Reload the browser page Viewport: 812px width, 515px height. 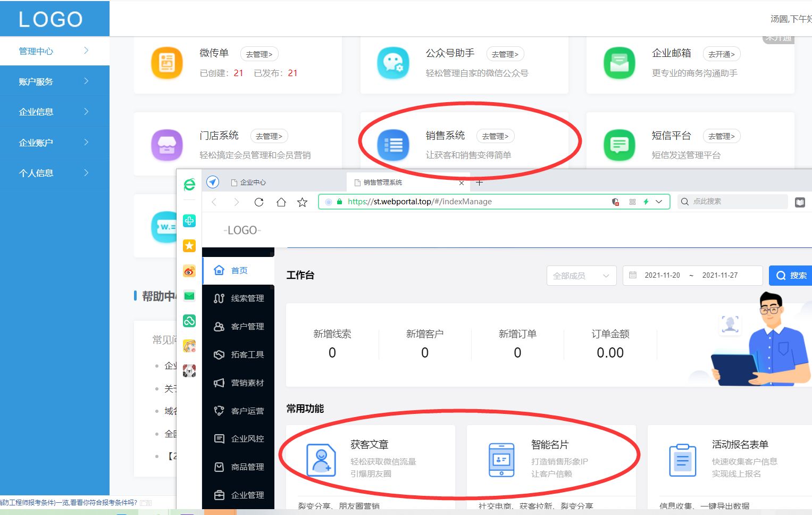click(259, 202)
